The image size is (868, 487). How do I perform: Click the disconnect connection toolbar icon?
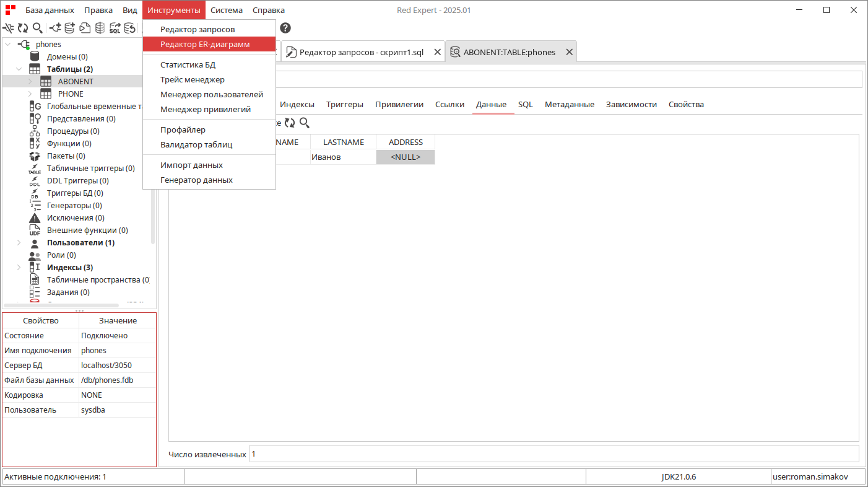click(x=8, y=28)
